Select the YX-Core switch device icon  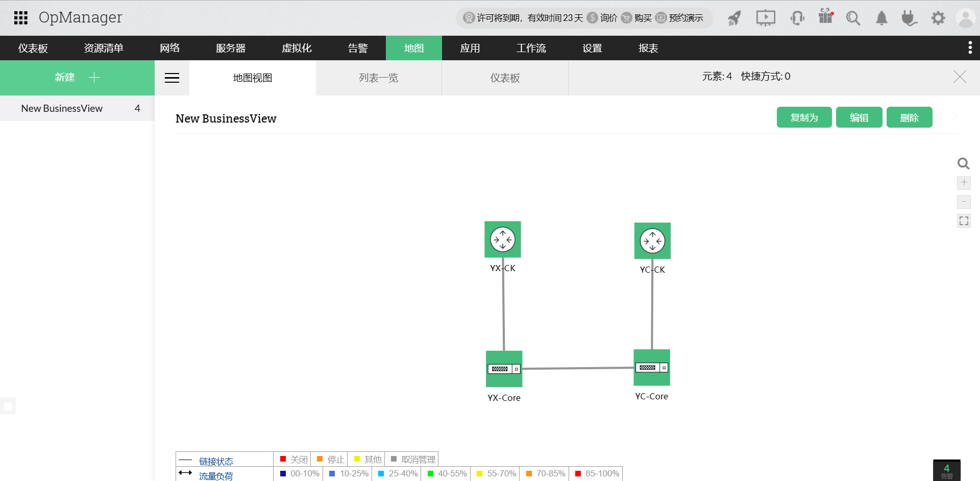pos(504,369)
